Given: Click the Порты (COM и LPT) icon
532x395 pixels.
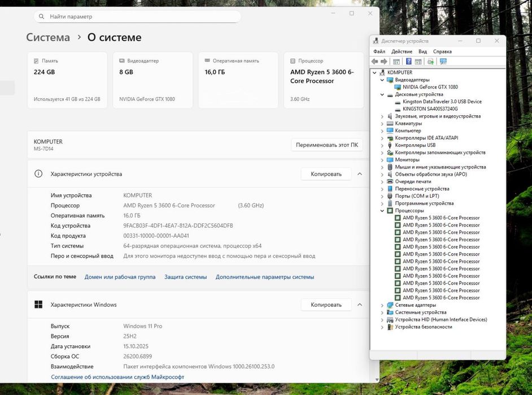Looking at the screenshot, I should click(x=390, y=196).
